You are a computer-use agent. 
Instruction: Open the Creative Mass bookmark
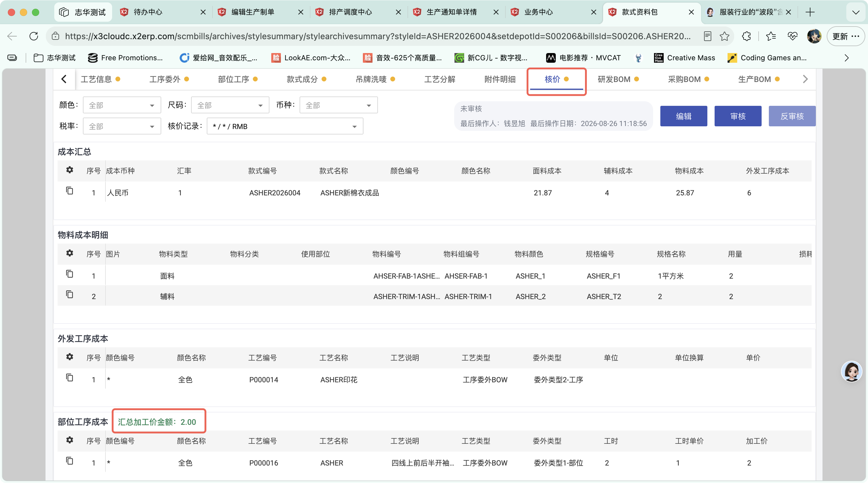[684, 58]
